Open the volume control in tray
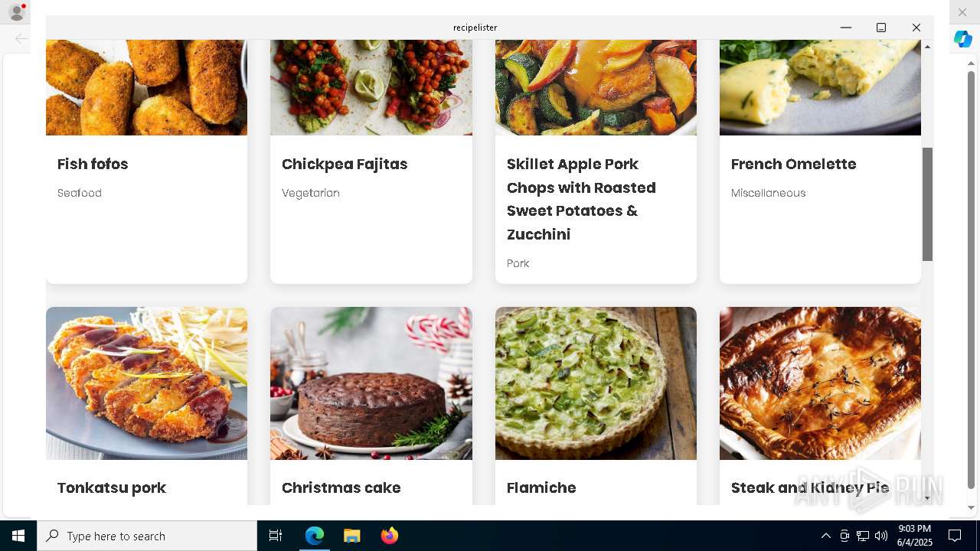Viewport: 980px width, 551px height. (880, 536)
